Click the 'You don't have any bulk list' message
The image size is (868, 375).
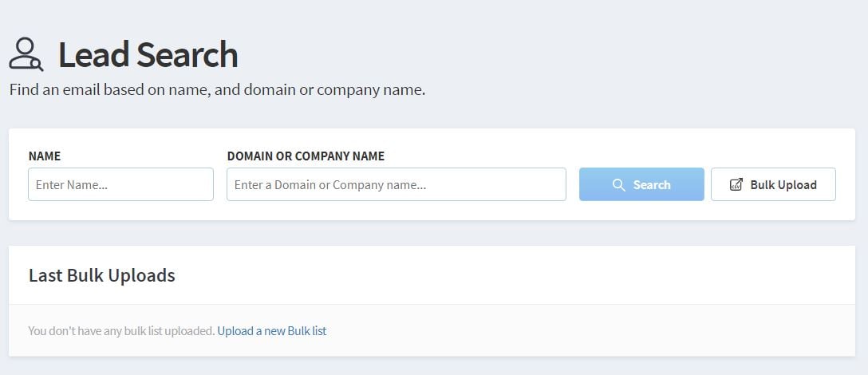coord(121,330)
